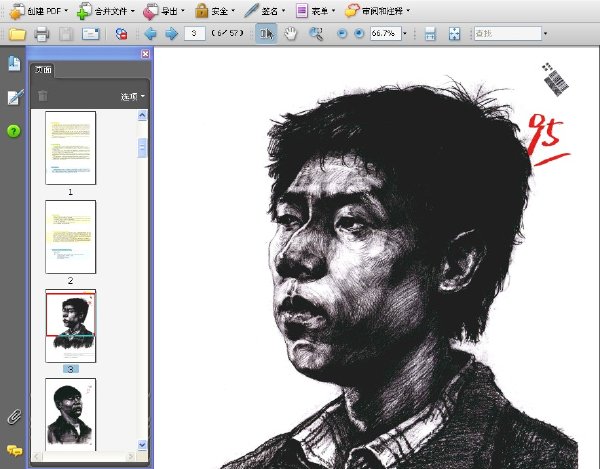
Task: Click the Print icon
Action: pyautogui.click(x=41, y=34)
